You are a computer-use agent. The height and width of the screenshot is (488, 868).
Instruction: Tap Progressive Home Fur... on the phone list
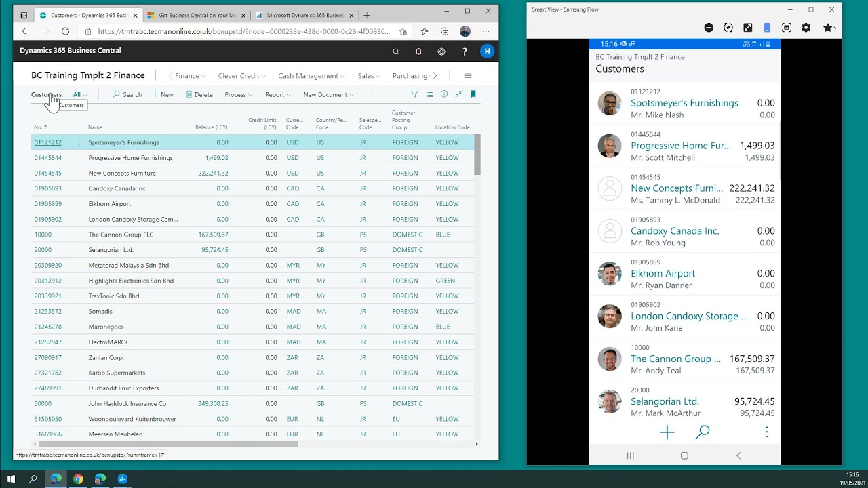tap(681, 146)
